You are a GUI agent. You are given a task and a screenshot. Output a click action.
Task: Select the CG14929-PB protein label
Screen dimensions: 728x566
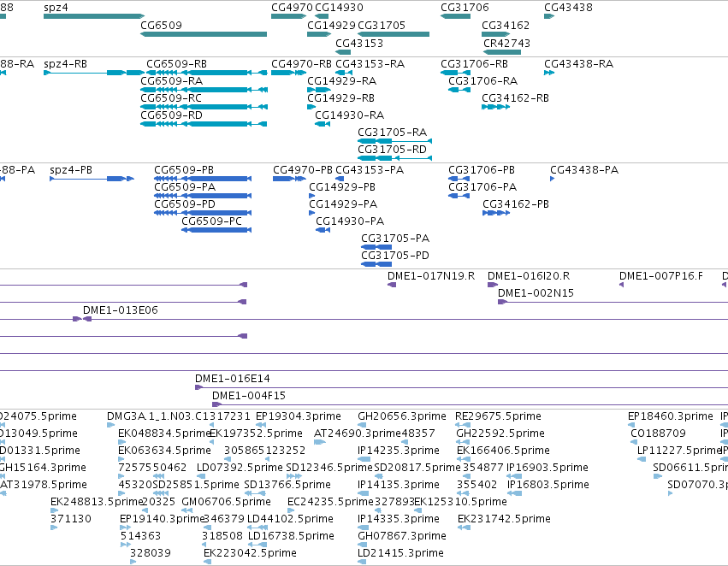(x=342, y=187)
